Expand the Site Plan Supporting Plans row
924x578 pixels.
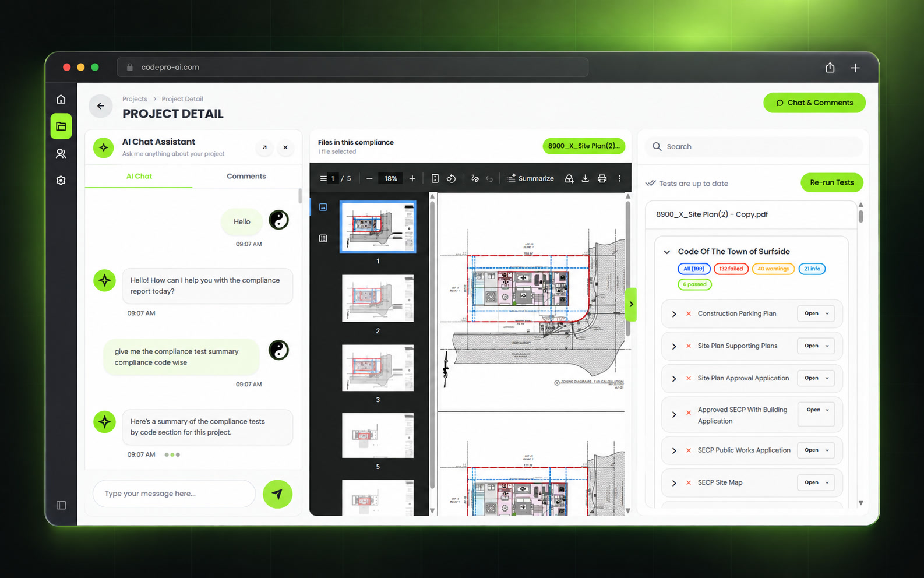pyautogui.click(x=674, y=346)
